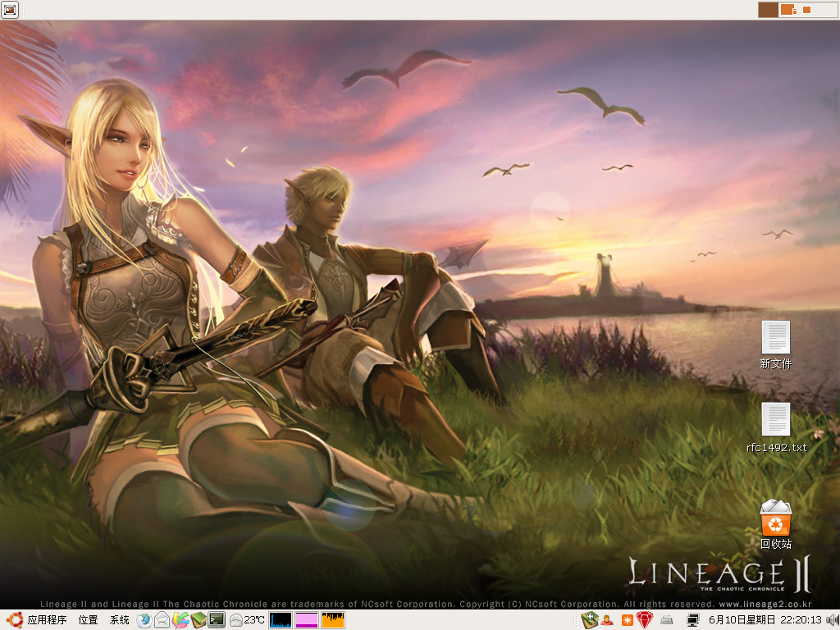The height and width of the screenshot is (630, 840).
Task: Click the person tray icon
Action: 607,620
